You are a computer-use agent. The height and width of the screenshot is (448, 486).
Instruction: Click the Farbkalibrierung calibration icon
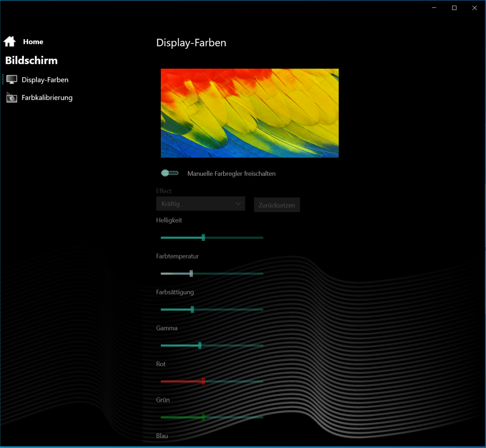click(x=12, y=97)
